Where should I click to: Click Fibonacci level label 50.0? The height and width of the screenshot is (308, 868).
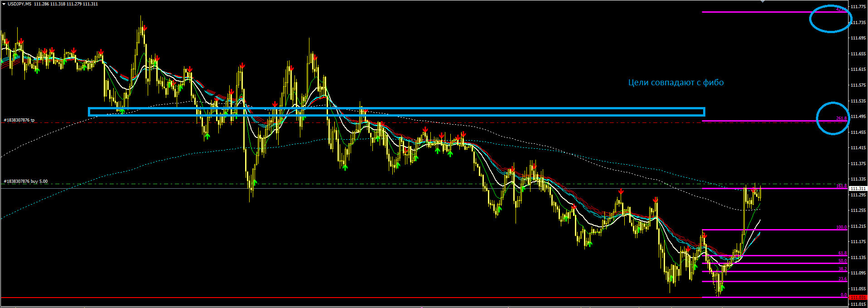[x=842, y=261]
